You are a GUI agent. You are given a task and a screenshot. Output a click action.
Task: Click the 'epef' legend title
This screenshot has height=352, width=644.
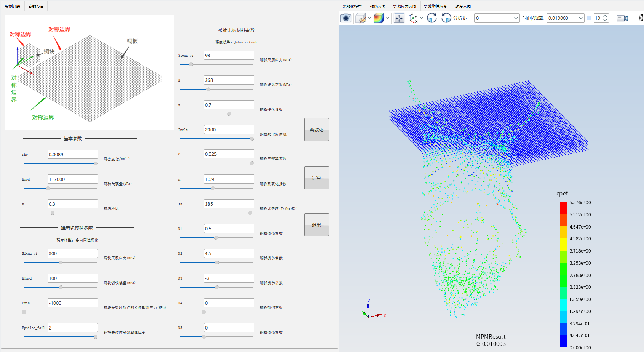562,194
